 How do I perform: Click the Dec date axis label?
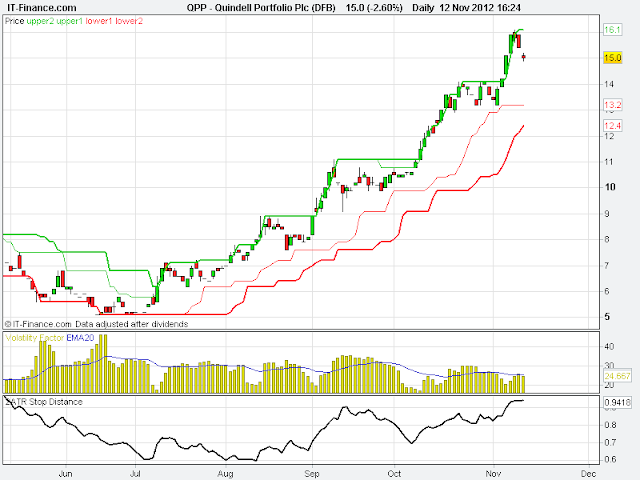(589, 474)
